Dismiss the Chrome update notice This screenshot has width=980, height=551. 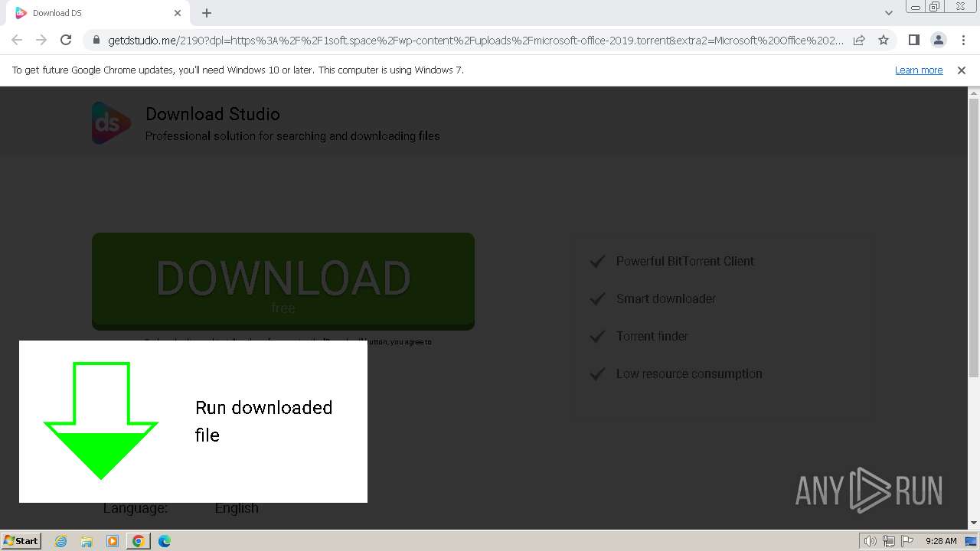[x=962, y=70]
